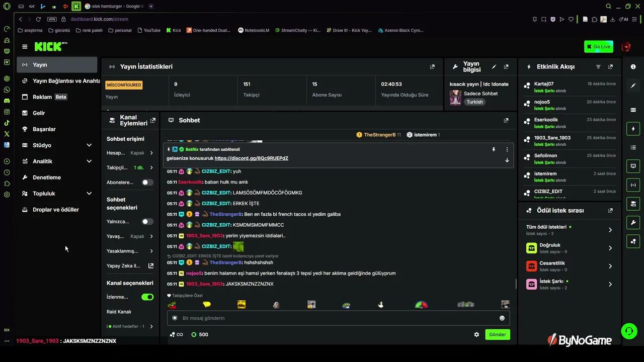This screenshot has height=362, width=644.
Task: Click the Bir mesaj gönderin input field
Action: click(339, 318)
